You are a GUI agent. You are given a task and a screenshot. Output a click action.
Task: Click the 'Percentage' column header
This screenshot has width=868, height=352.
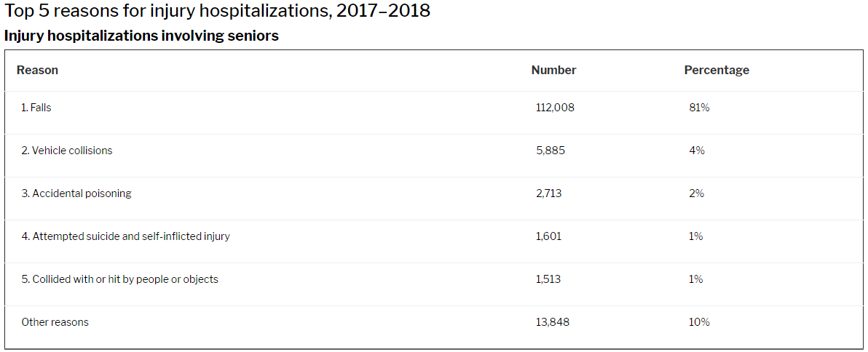click(717, 71)
